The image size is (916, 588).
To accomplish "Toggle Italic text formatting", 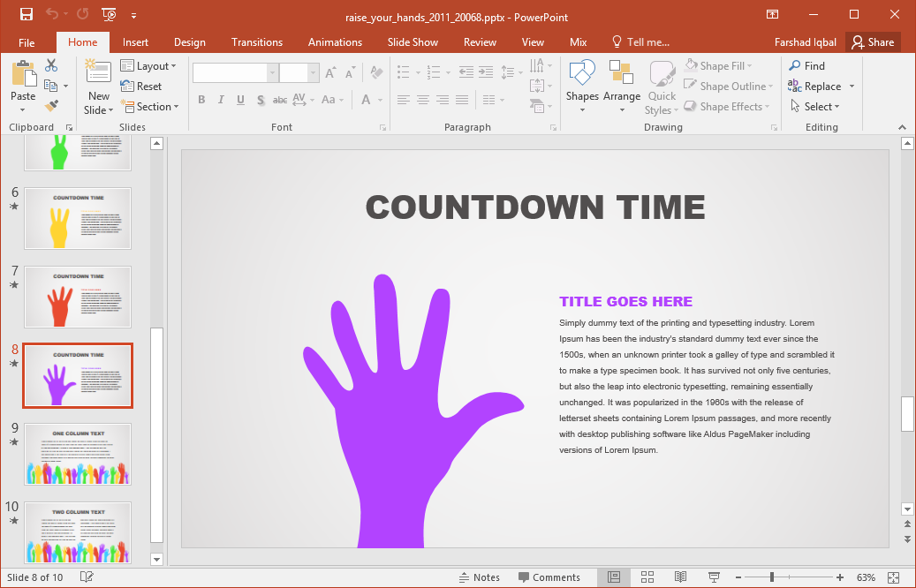I will [221, 100].
